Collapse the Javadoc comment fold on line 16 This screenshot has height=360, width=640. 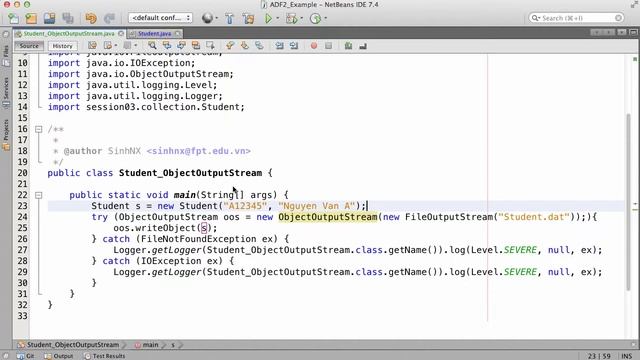click(x=38, y=129)
